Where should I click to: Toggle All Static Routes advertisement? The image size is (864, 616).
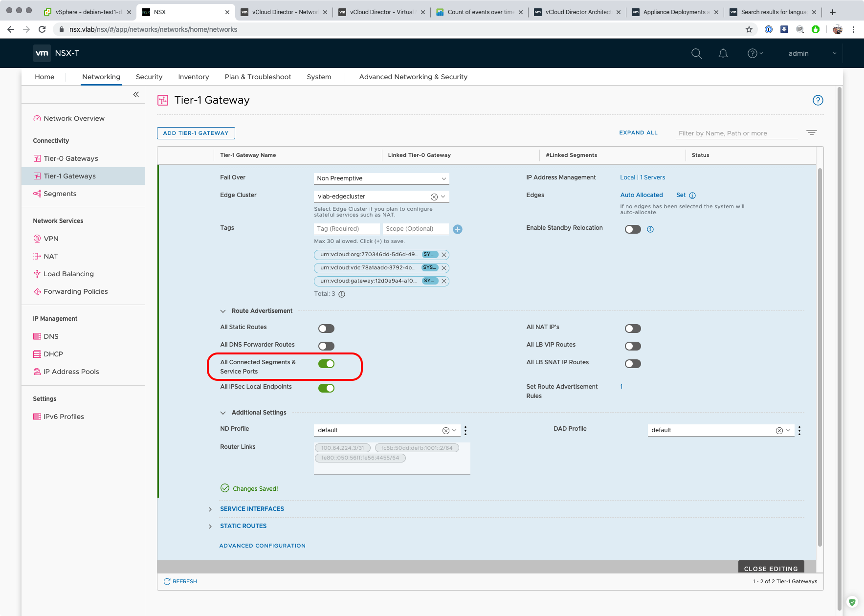tap(326, 329)
